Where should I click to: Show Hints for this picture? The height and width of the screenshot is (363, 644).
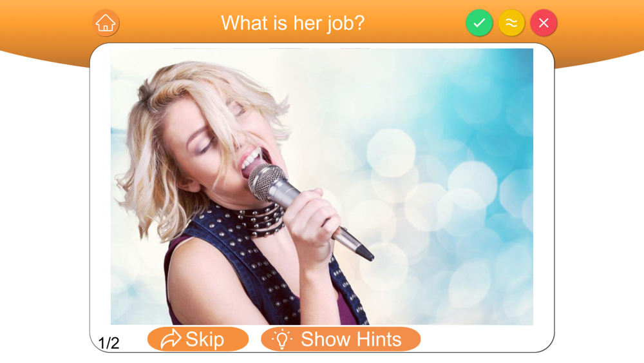click(341, 339)
